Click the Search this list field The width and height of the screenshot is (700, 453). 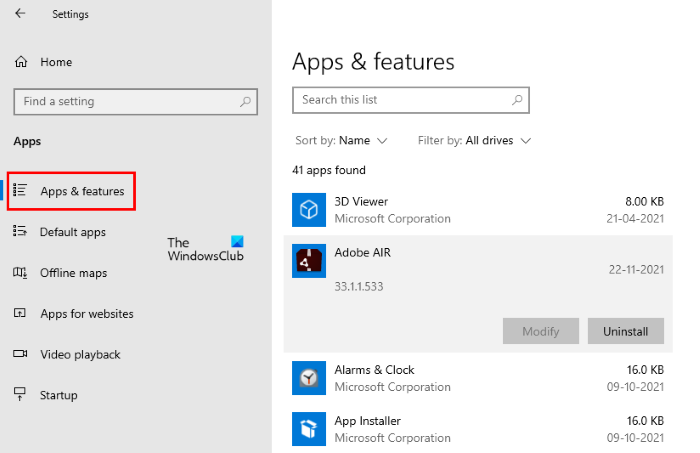[x=400, y=100]
